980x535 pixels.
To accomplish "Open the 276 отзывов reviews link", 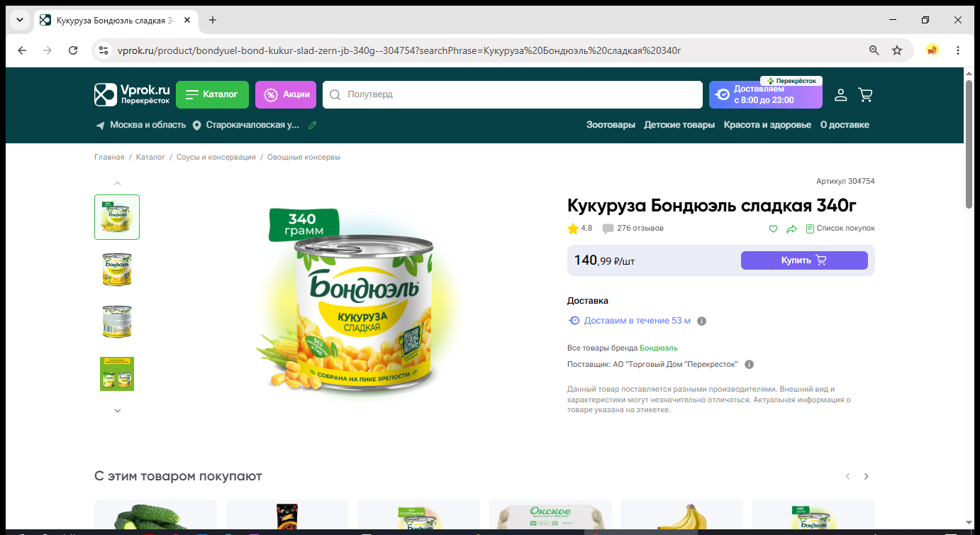I will (640, 228).
